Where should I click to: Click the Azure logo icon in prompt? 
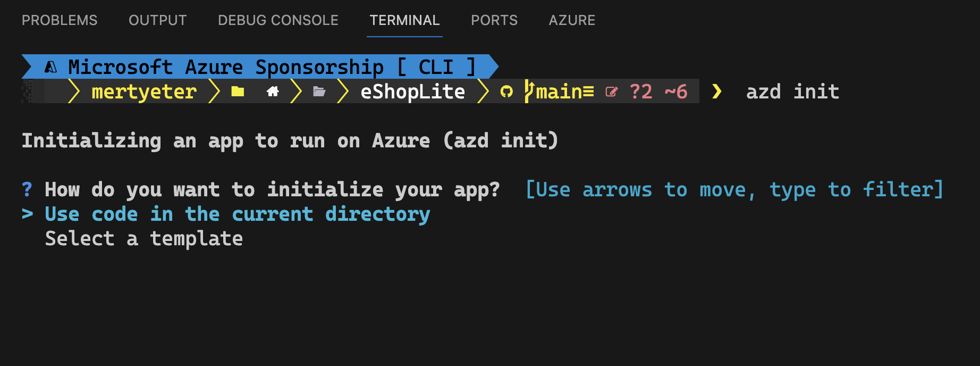tap(50, 67)
